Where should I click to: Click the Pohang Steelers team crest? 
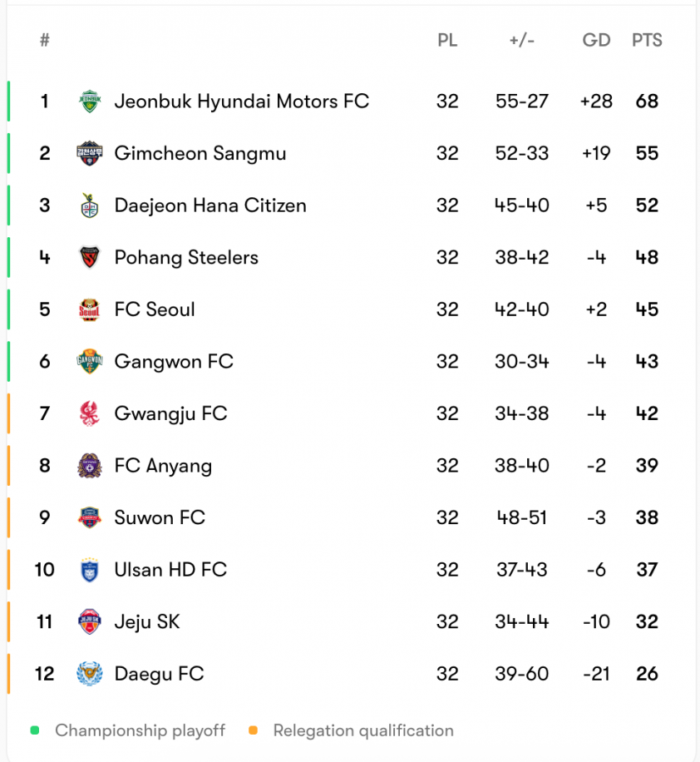pyautogui.click(x=90, y=258)
